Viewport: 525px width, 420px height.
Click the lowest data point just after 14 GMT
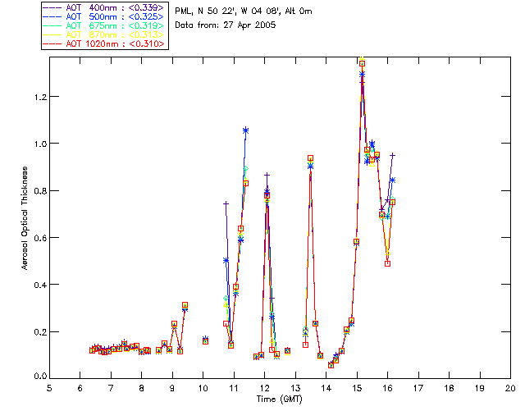[331, 365]
